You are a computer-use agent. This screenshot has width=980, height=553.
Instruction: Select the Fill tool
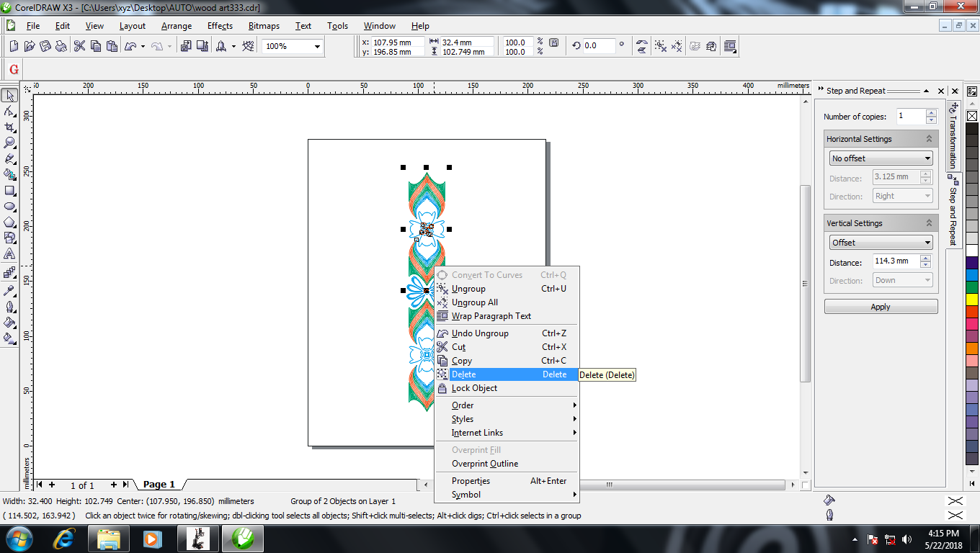tap(9, 322)
